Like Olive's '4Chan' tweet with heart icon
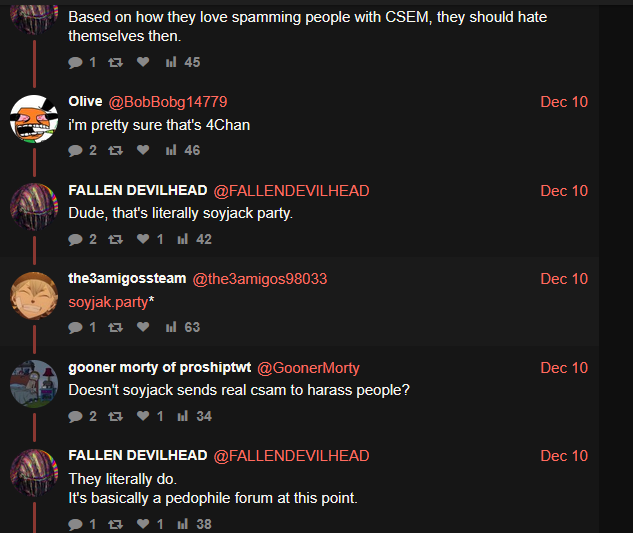The image size is (633, 533). pyautogui.click(x=143, y=150)
